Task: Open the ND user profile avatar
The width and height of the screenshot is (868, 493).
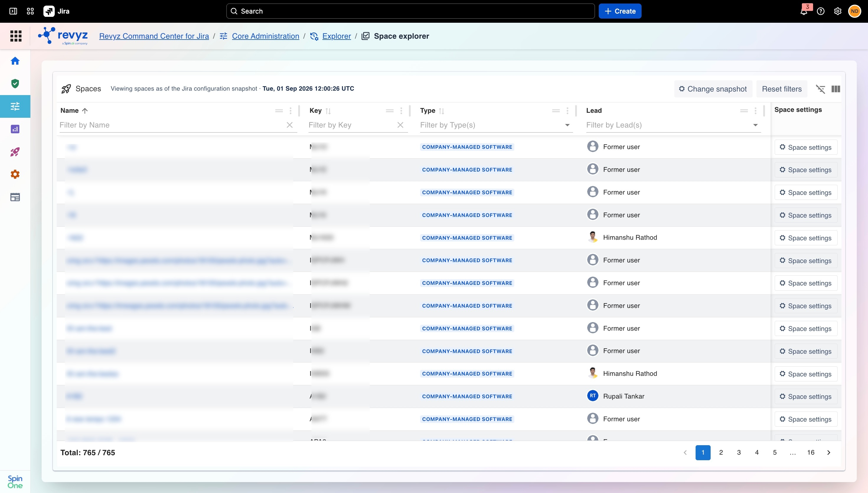Action: tap(854, 11)
